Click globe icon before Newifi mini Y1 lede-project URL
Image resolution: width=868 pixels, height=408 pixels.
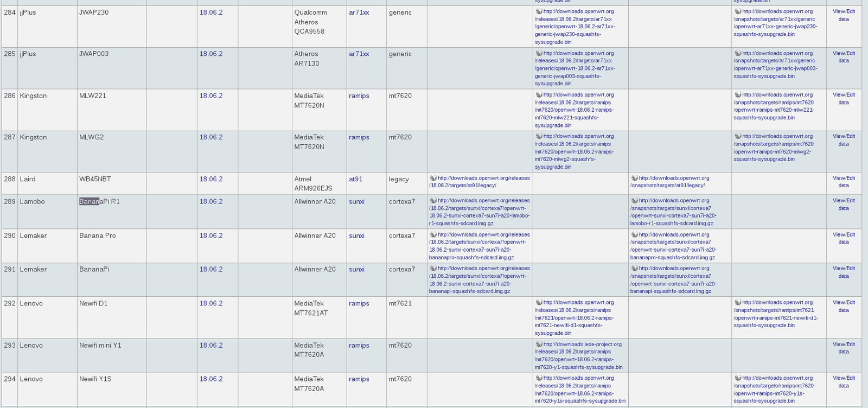pos(539,344)
